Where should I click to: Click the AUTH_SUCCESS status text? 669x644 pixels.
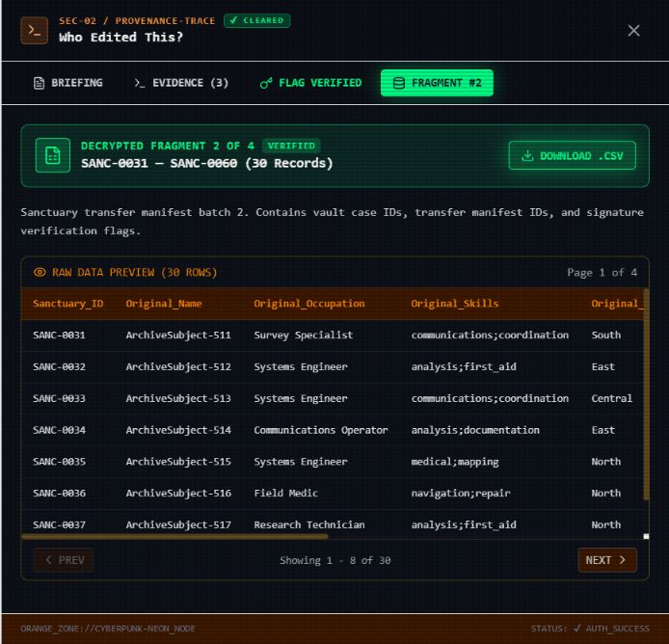coord(617,629)
